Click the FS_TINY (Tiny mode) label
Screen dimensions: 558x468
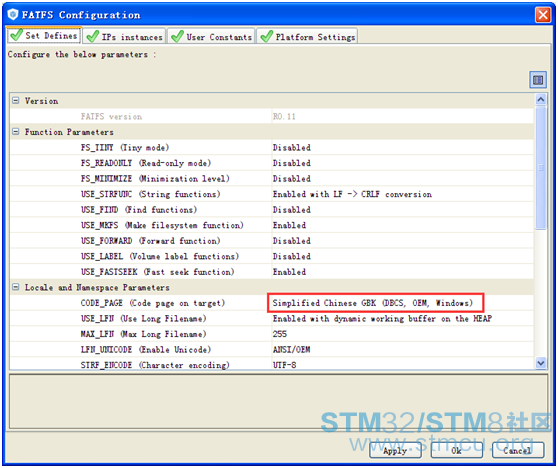click(125, 147)
